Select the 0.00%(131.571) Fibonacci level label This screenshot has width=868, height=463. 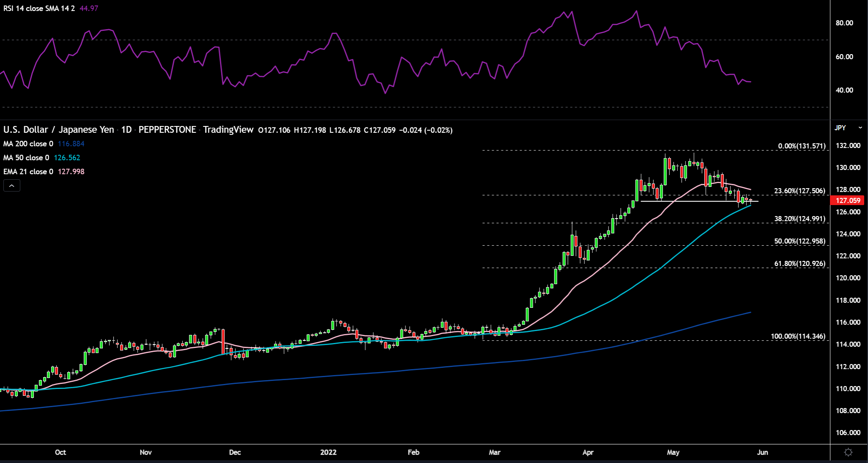(802, 146)
